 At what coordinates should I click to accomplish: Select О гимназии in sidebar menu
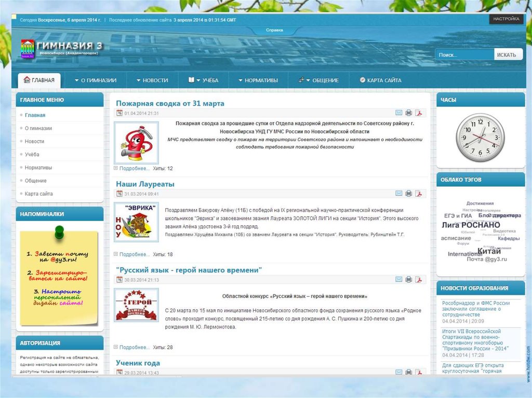click(38, 128)
